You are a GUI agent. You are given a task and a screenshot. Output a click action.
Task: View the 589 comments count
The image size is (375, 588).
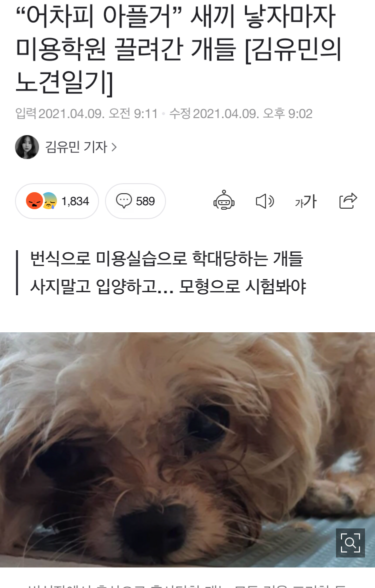tap(145, 201)
